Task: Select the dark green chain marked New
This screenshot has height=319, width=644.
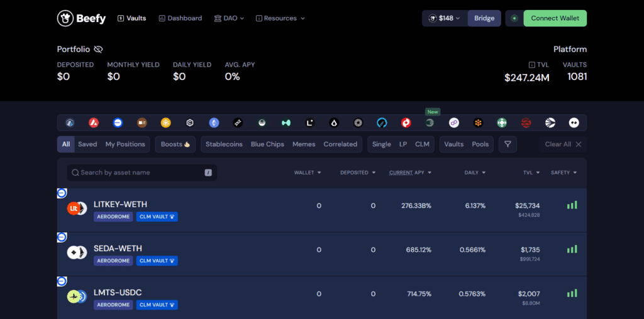Action: click(x=430, y=122)
